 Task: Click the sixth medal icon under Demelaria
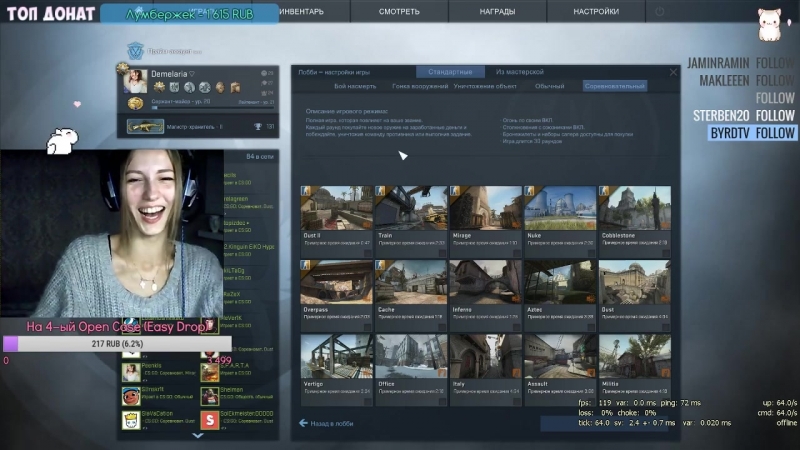235,87
